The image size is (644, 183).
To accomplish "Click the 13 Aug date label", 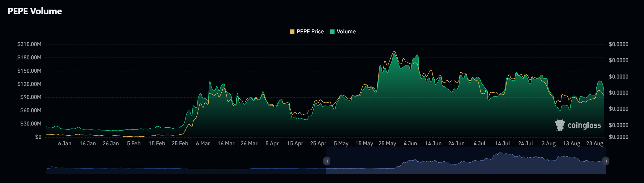I will pos(572,143).
